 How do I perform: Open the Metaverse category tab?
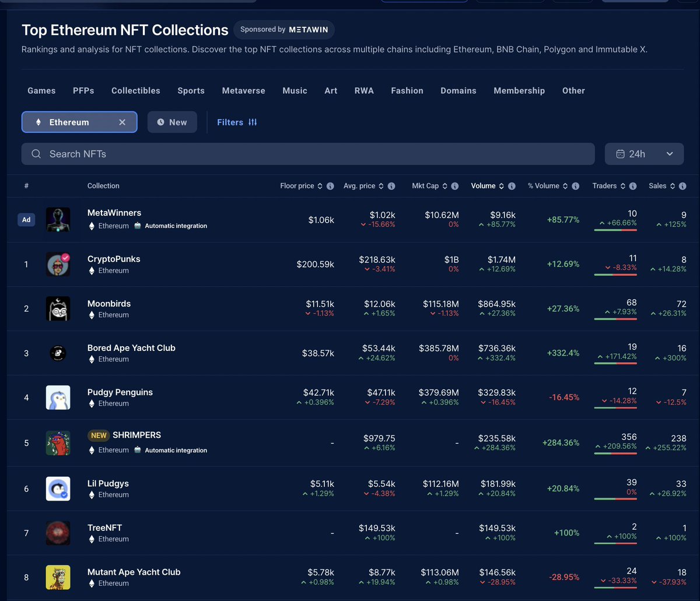coord(244,91)
